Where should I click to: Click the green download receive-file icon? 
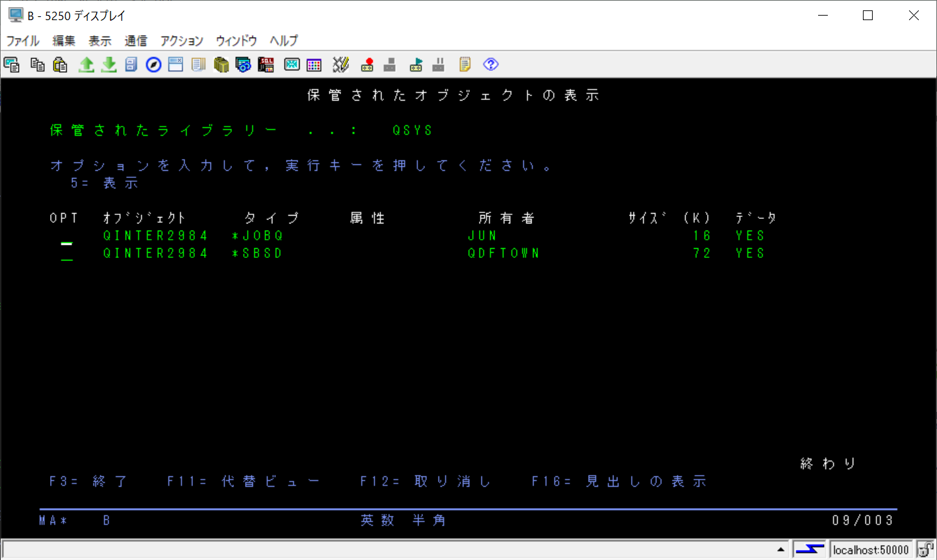[109, 64]
